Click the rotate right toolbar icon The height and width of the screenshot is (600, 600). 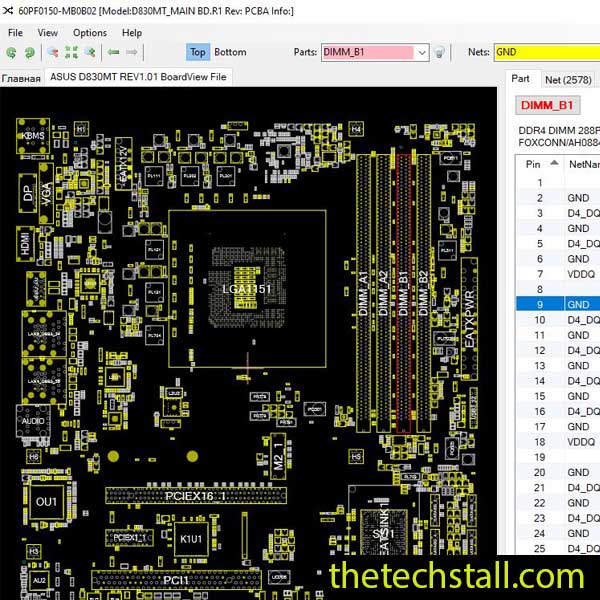point(30,52)
